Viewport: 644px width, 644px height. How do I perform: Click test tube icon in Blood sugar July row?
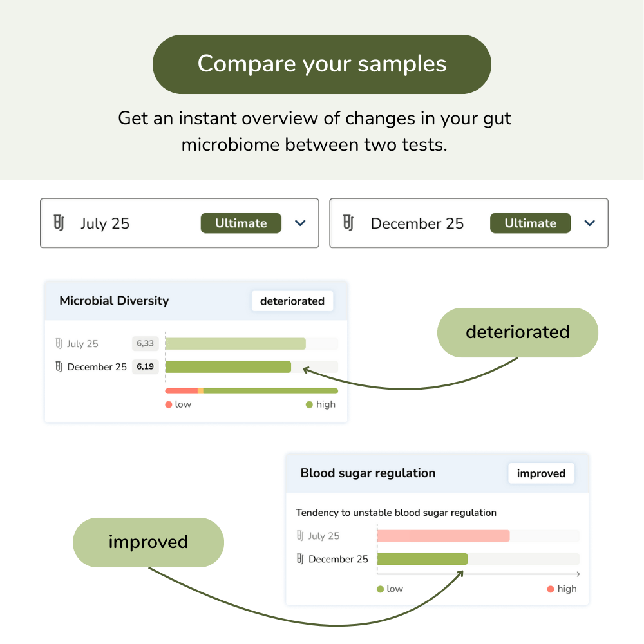coord(300,536)
